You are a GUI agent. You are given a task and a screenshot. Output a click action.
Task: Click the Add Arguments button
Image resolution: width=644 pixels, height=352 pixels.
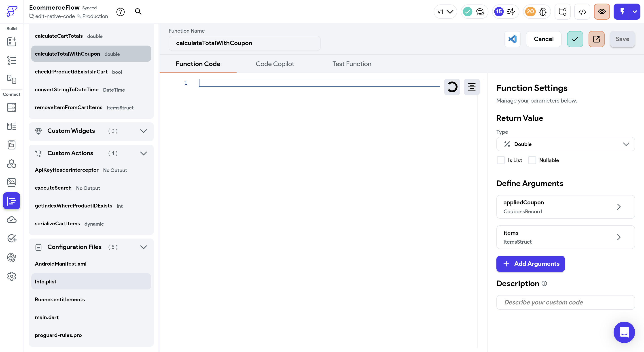tap(530, 264)
